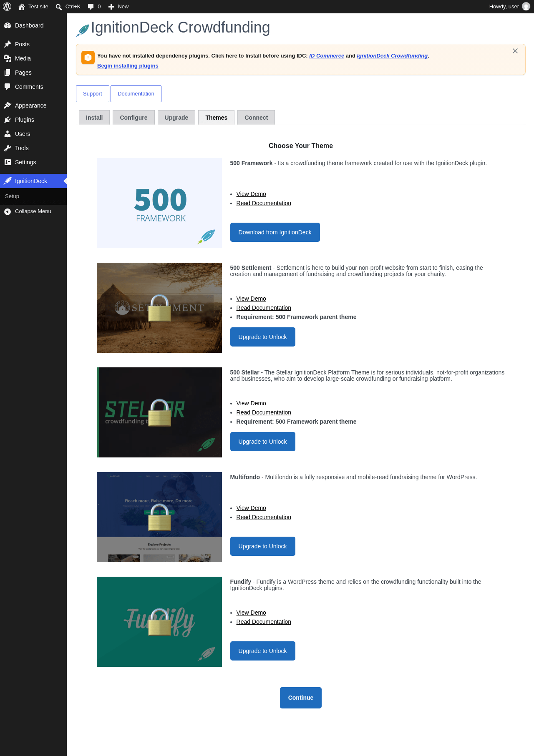This screenshot has height=756, width=534.
Task: Click the Continue button
Action: pyautogui.click(x=301, y=698)
